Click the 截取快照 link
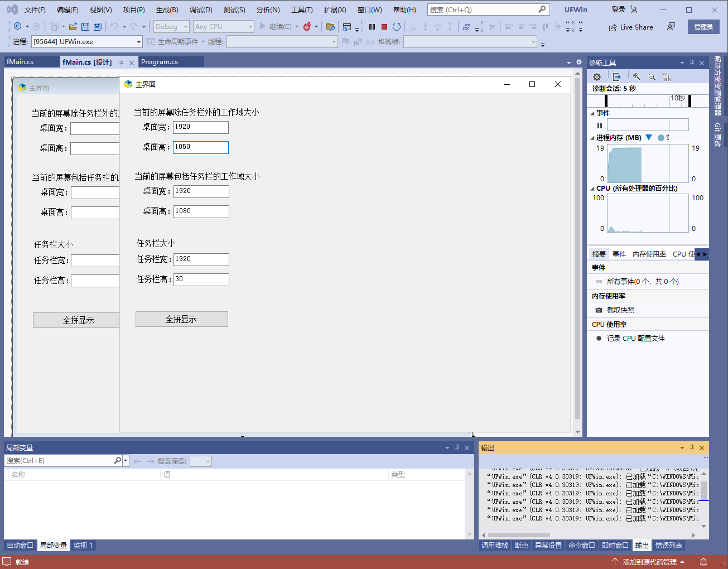728x569 pixels. click(x=620, y=310)
